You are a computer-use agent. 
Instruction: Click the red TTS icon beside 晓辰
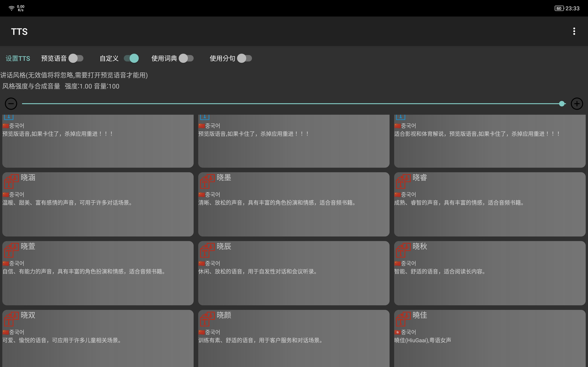pyautogui.click(x=207, y=250)
